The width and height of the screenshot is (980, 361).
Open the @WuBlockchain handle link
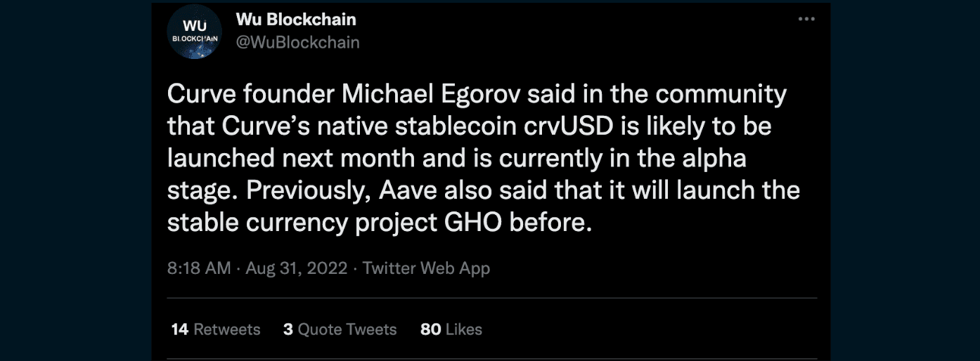pos(297,42)
